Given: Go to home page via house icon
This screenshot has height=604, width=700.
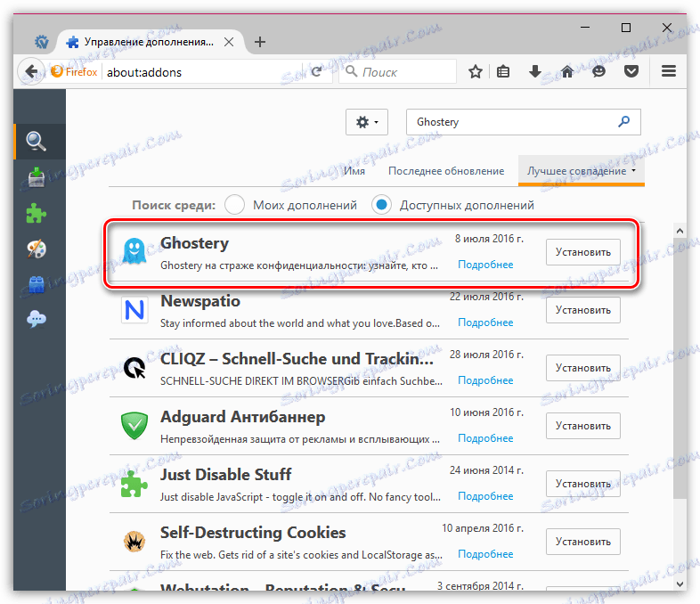Looking at the screenshot, I should tap(567, 71).
